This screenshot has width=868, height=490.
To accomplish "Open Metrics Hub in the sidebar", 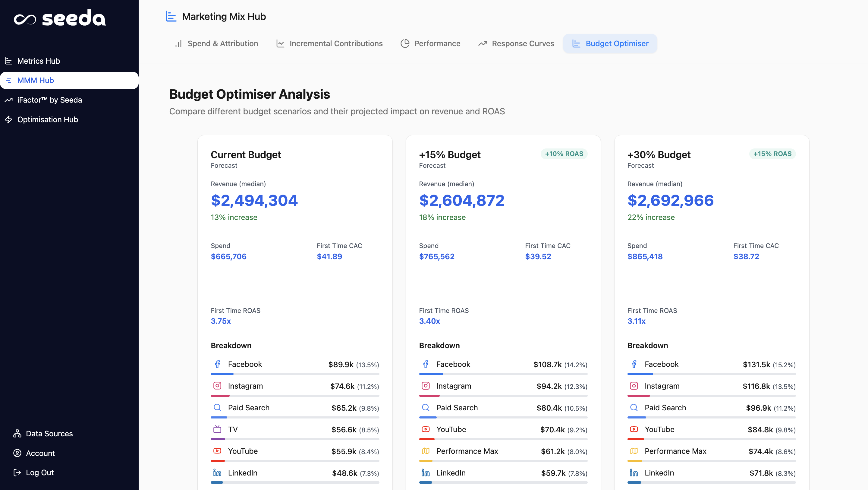I will tap(38, 61).
